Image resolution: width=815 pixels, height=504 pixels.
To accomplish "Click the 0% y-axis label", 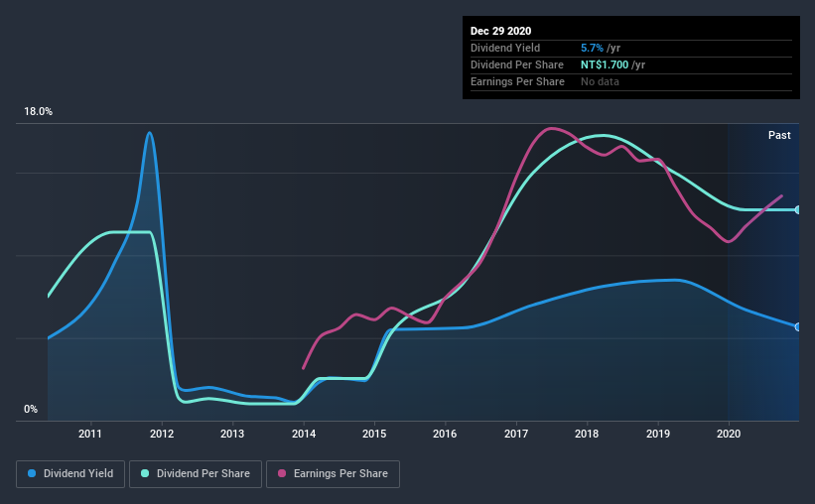I will [31, 410].
